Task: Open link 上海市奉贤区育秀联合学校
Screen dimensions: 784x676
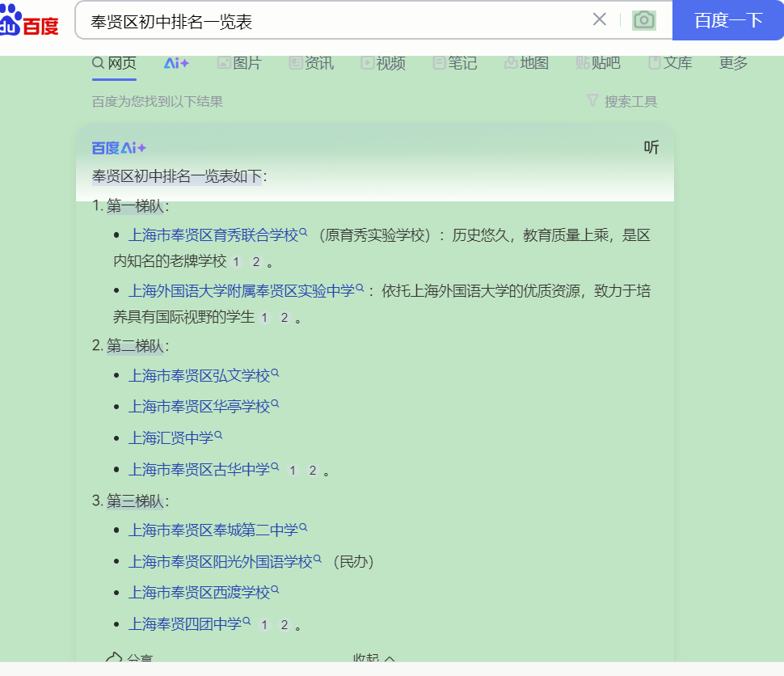Action: tap(217, 234)
